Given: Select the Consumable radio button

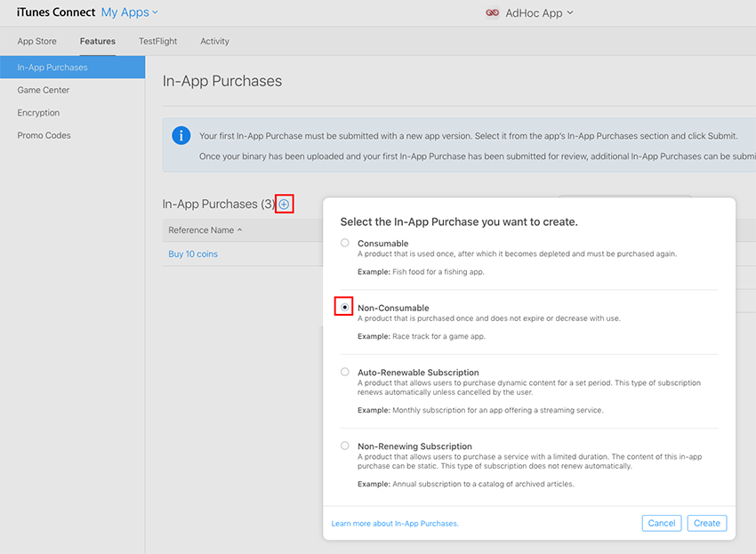Looking at the screenshot, I should 345,243.
